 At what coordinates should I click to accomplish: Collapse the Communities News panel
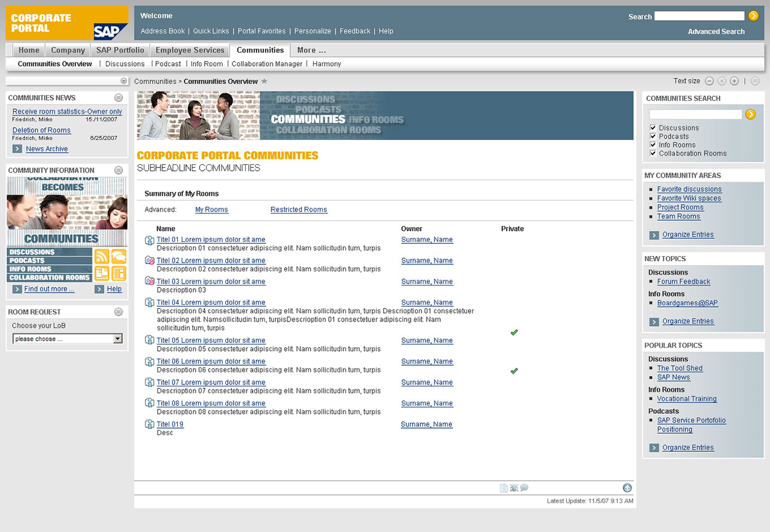(x=119, y=98)
